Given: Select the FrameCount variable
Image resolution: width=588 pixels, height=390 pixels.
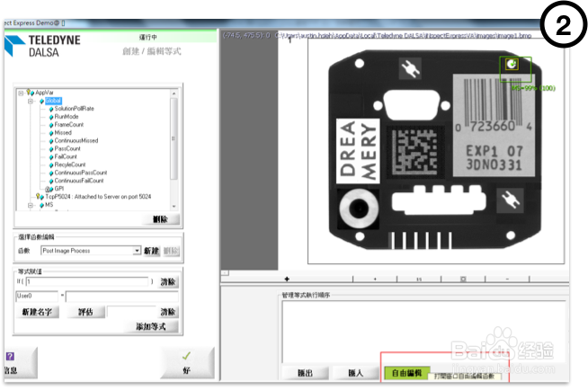Looking at the screenshot, I should coord(69,125).
